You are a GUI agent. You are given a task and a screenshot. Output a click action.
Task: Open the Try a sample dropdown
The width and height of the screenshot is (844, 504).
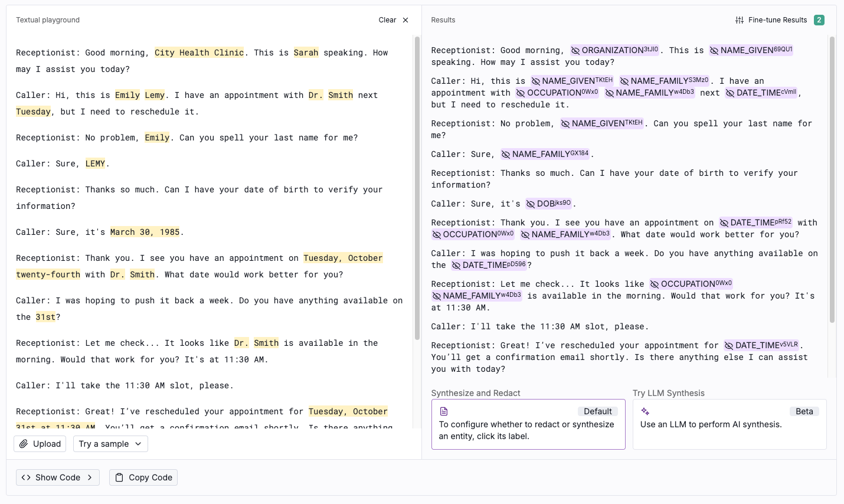[x=110, y=444]
